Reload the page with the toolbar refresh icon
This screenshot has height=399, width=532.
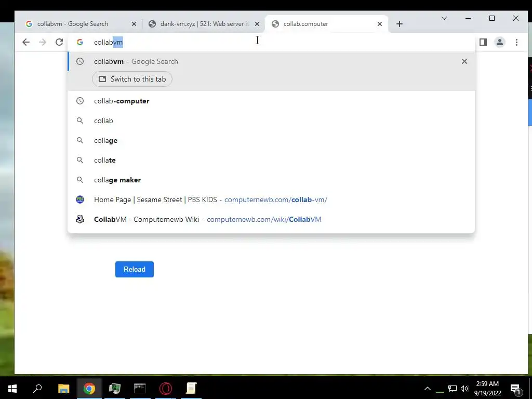(x=59, y=42)
